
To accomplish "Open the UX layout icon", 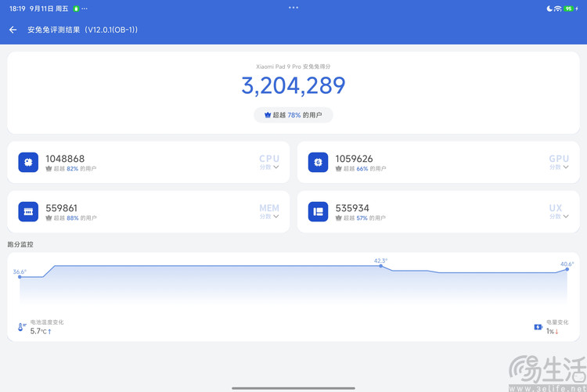I will click(x=318, y=211).
